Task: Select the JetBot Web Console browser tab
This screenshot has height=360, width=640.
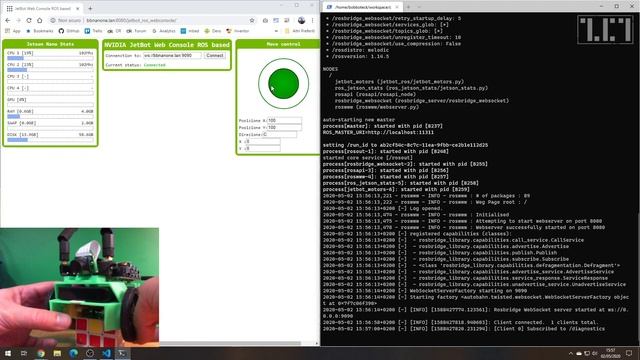Action: tap(43, 9)
